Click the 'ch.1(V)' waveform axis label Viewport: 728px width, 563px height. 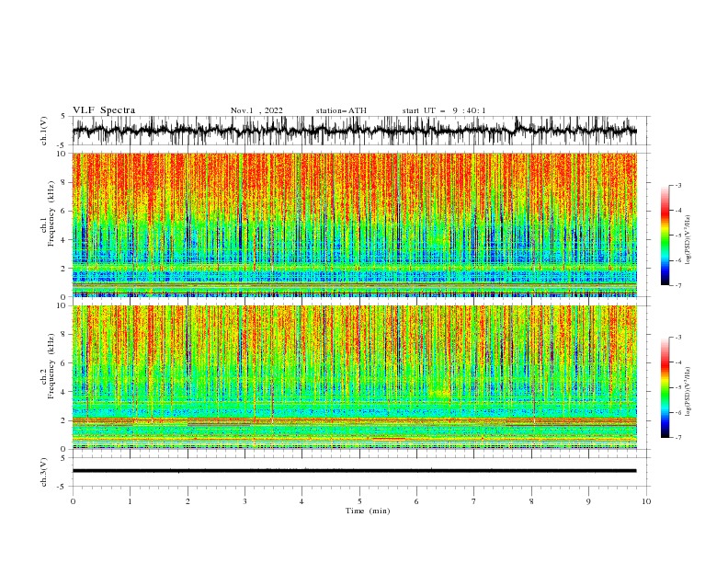point(44,131)
